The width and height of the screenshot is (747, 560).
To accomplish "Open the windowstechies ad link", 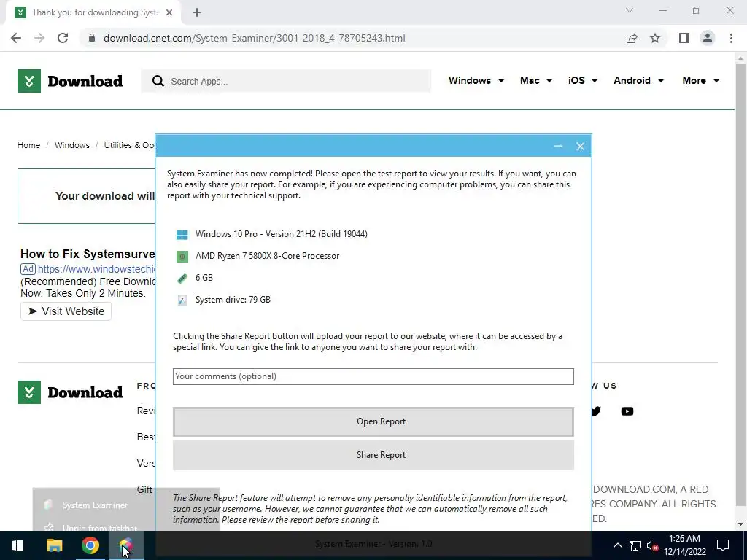I will 96,269.
